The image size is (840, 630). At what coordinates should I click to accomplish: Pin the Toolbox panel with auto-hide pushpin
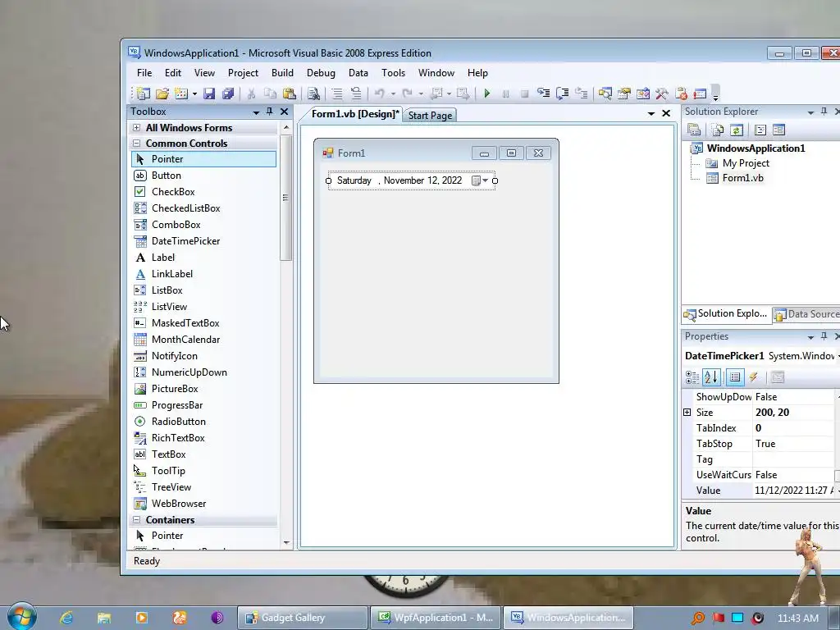pyautogui.click(x=269, y=112)
